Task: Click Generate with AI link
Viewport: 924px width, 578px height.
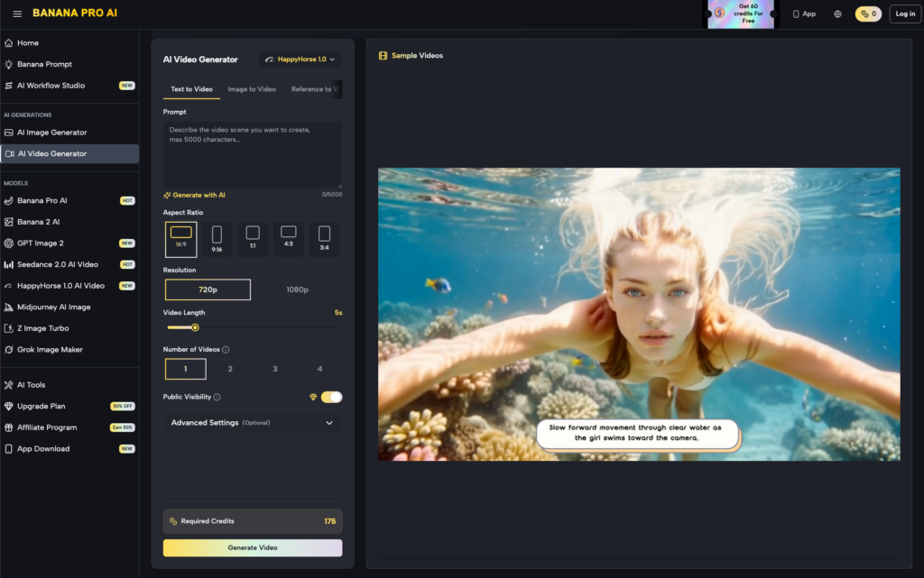Action: (x=195, y=195)
